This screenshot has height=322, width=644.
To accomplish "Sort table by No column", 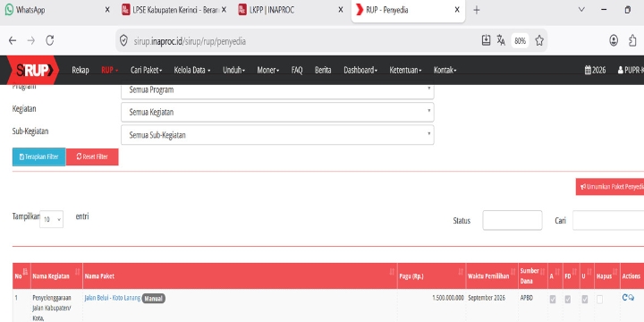I will [25, 272].
